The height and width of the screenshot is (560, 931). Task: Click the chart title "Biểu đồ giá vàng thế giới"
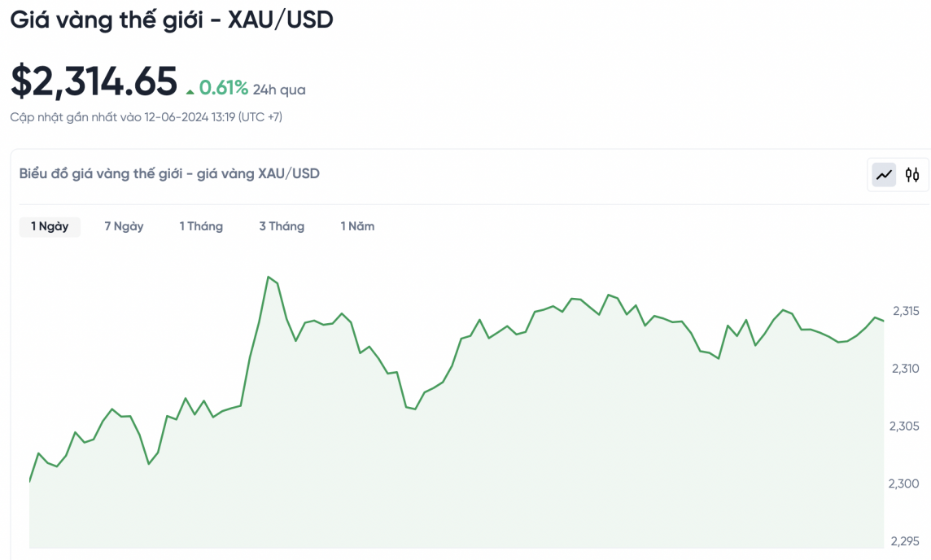pos(169,173)
